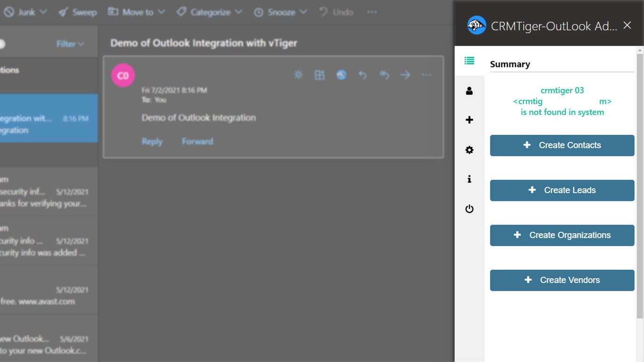Open the contact person icon in CRMTiger sidebar

[469, 91]
